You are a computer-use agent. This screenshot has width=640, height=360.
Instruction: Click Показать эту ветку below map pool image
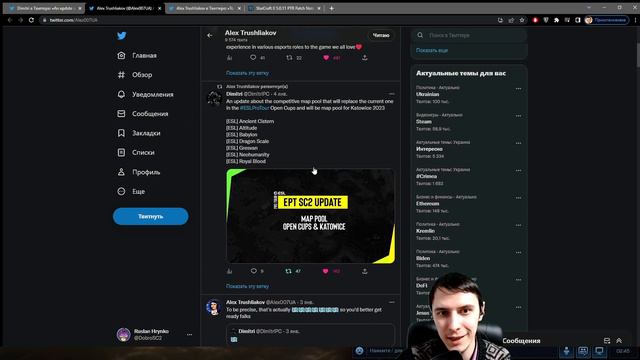[247, 286]
